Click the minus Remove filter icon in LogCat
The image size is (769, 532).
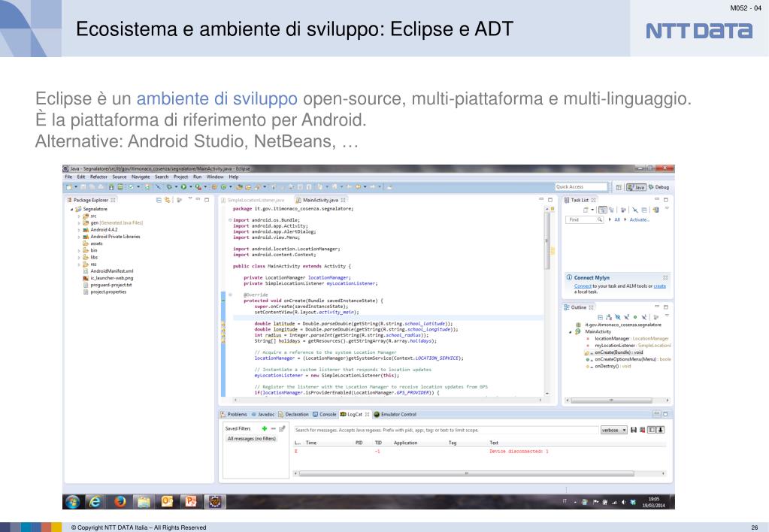click(x=273, y=428)
